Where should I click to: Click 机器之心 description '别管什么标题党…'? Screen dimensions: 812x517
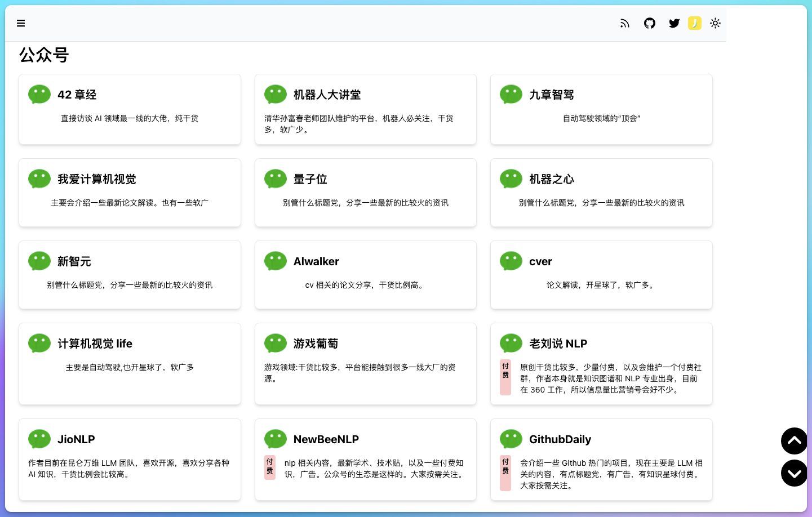tap(601, 203)
